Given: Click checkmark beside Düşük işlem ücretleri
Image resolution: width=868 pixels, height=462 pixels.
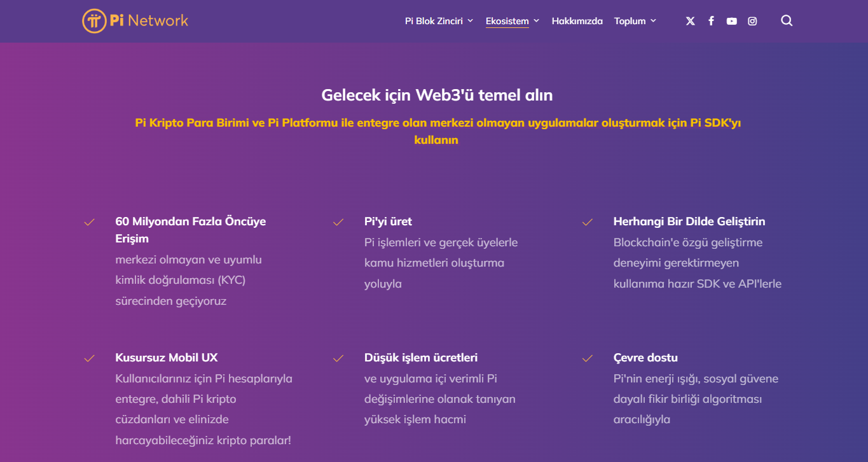Looking at the screenshot, I should click(x=338, y=358).
